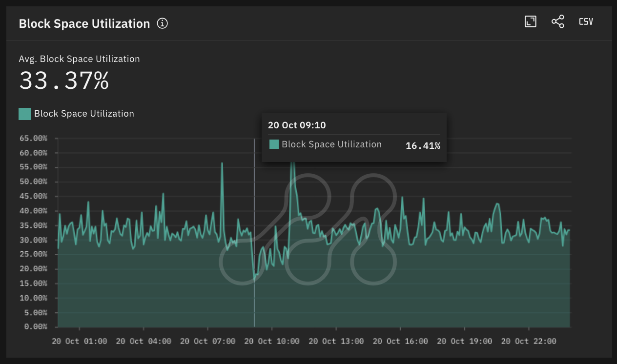Select the 20 Oct 22:00 axis tick

tap(529, 341)
